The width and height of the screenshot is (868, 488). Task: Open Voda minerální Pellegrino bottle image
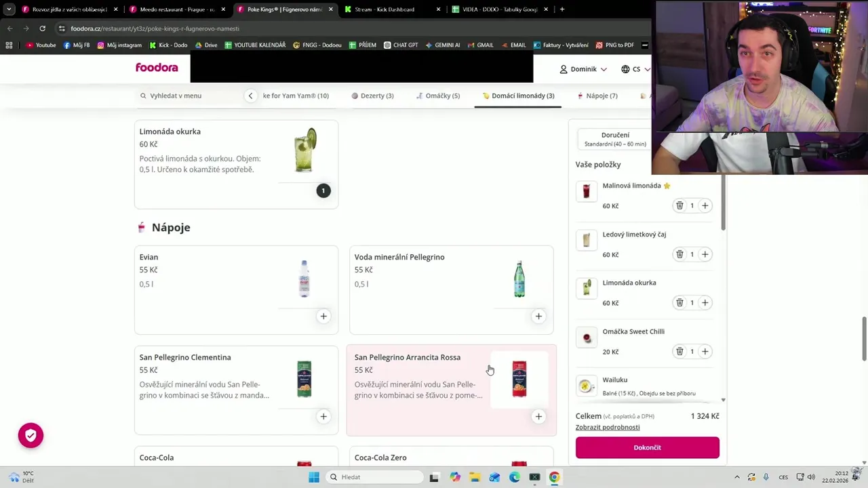click(x=519, y=279)
